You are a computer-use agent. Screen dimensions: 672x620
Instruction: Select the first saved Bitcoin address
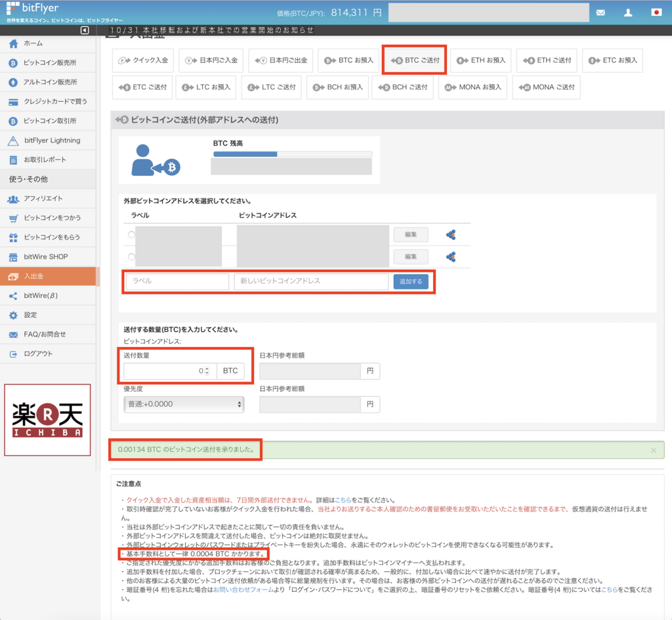(x=131, y=234)
